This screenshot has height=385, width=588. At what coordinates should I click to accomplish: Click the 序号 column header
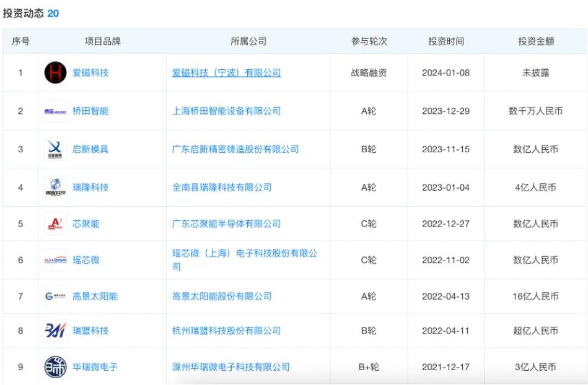pyautogui.click(x=20, y=41)
